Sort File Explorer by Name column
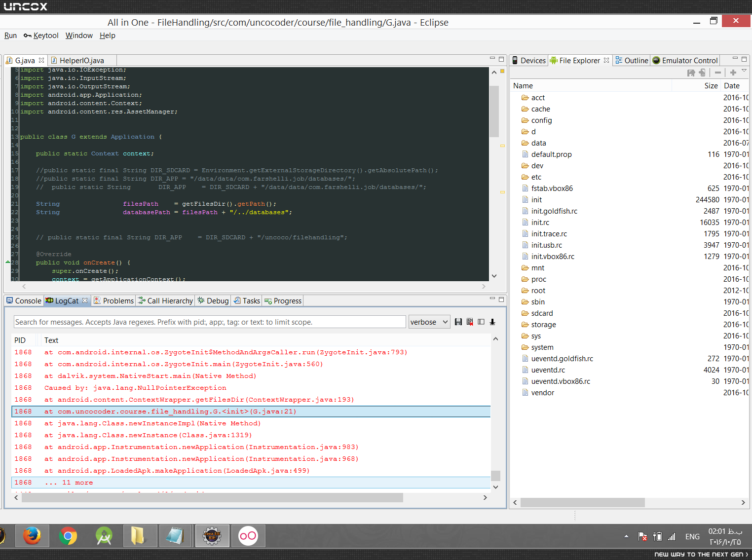This screenshot has width=752, height=560. [x=591, y=86]
